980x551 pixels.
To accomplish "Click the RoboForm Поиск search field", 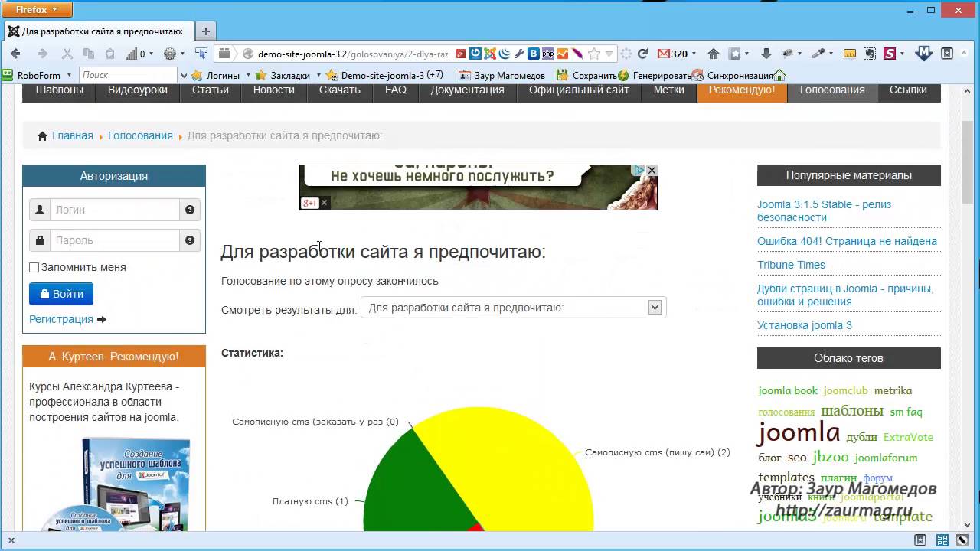I will tap(128, 75).
